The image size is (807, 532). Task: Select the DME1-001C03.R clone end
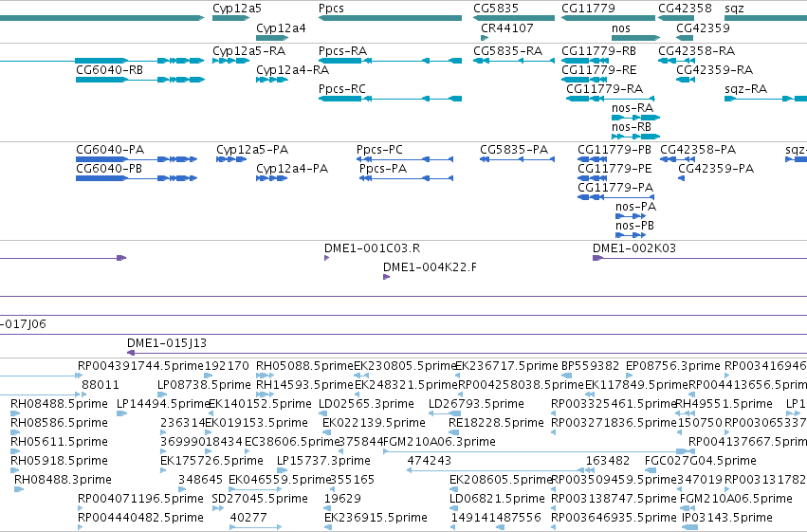pyautogui.click(x=326, y=258)
